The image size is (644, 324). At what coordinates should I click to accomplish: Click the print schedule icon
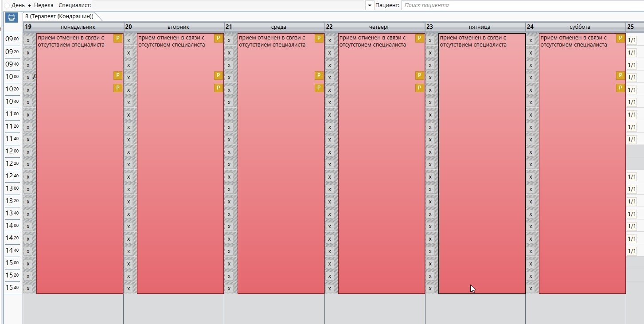tap(11, 17)
